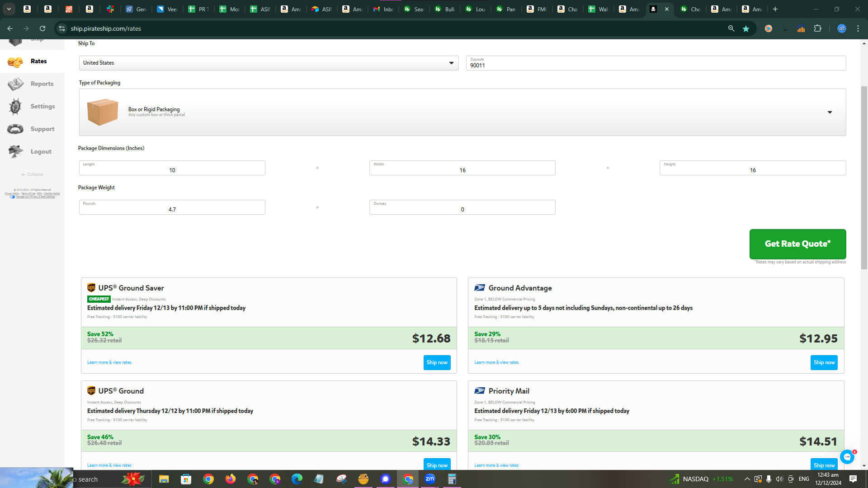868x488 pixels.
Task: Switch to the Gmail Inbox tab
Action: click(x=383, y=9)
